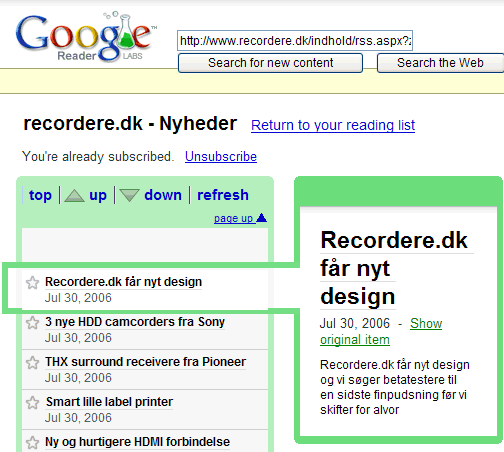Image resolution: width=504 pixels, height=452 pixels.
Task: Return to your reading list
Action: coord(333,125)
